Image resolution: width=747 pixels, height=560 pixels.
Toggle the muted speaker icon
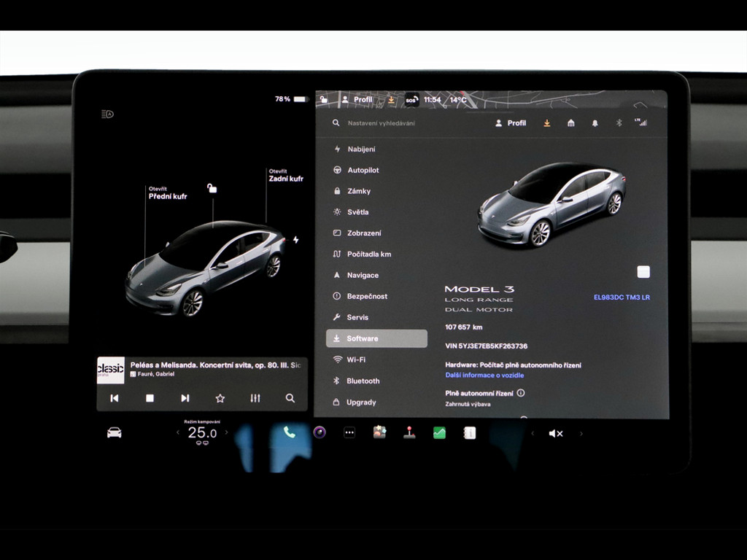point(556,433)
